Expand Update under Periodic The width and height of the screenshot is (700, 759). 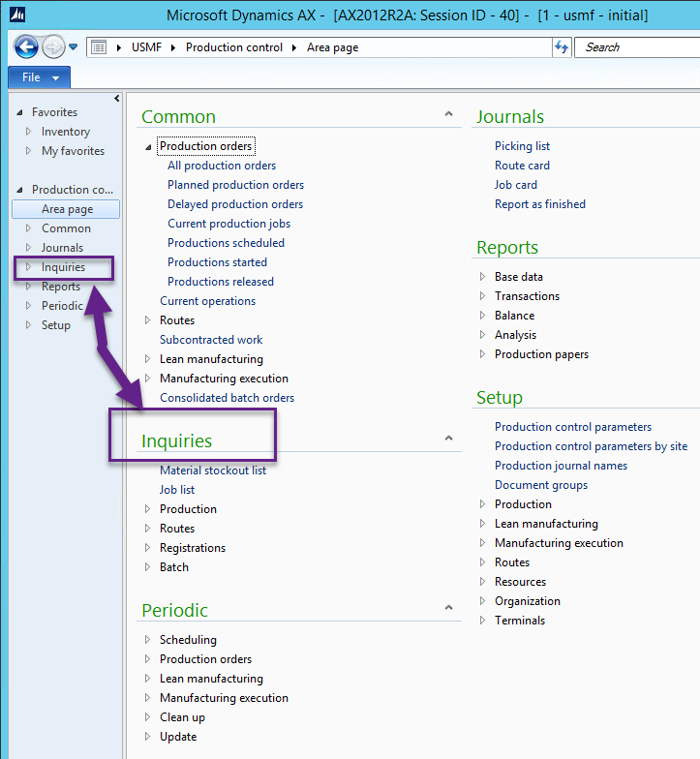click(x=147, y=736)
